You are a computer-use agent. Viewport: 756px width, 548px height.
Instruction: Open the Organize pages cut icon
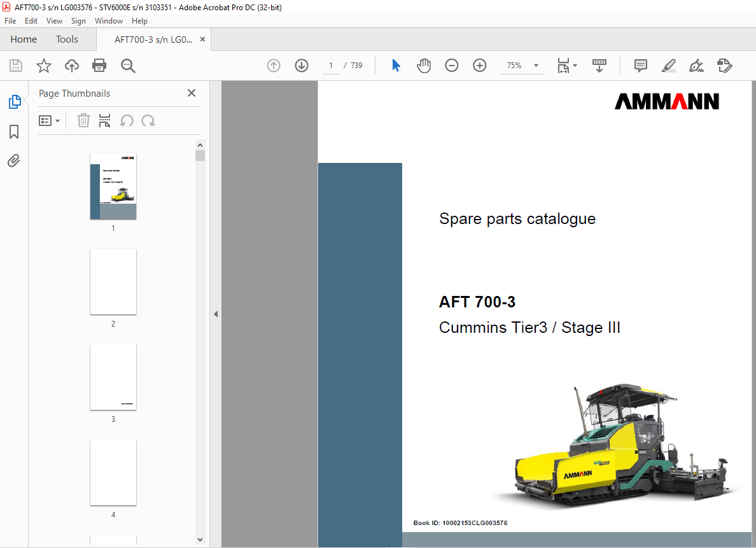[x=104, y=120]
